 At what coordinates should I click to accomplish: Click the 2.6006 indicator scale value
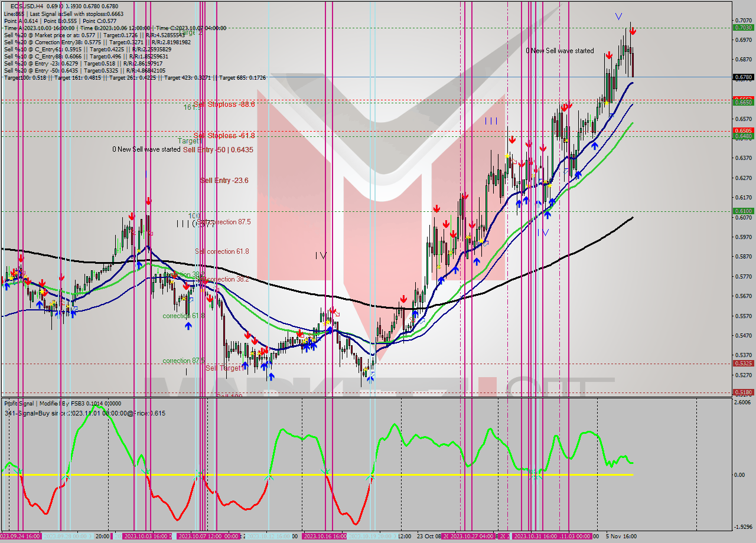743,402
